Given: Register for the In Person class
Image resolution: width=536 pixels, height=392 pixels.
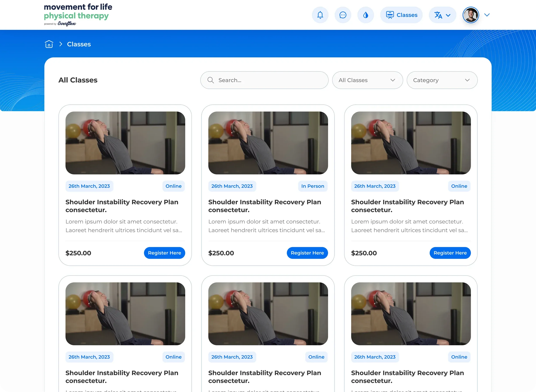Looking at the screenshot, I should click(x=307, y=253).
